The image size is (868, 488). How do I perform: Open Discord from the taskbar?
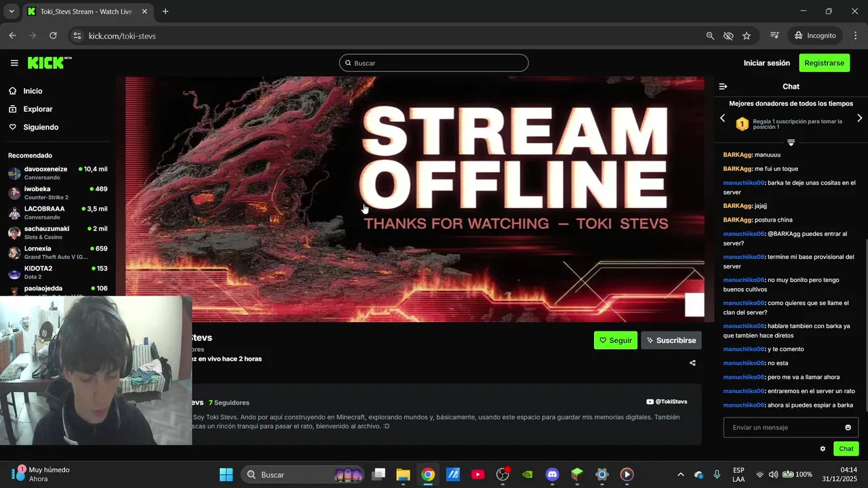tap(552, 474)
